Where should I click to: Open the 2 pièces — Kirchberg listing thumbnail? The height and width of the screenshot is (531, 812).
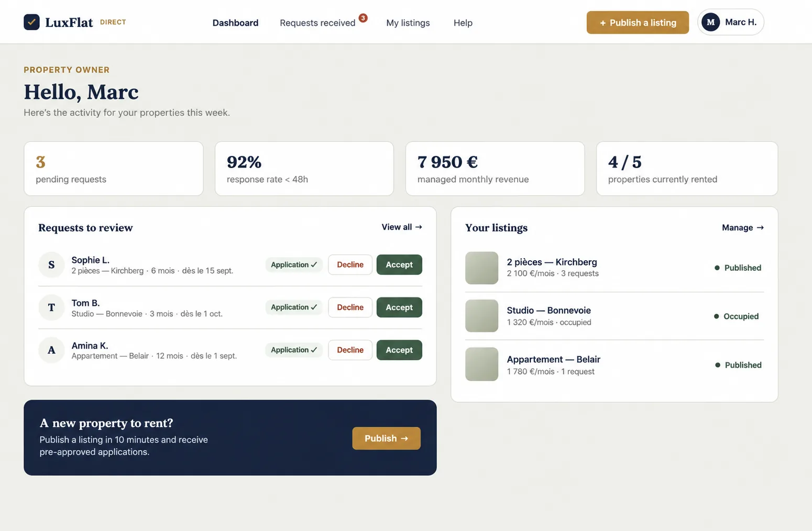point(481,268)
